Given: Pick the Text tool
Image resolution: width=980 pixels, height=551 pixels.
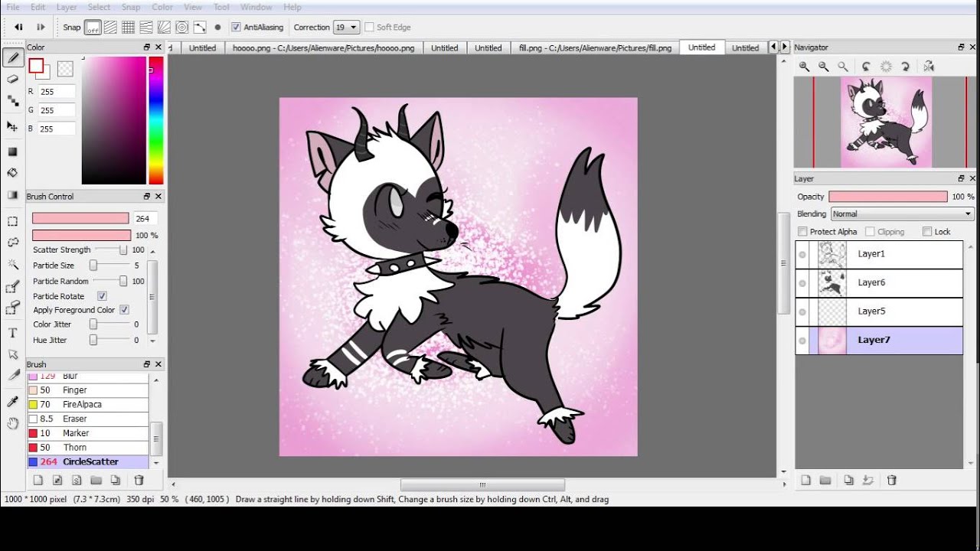Looking at the screenshot, I should [x=12, y=333].
